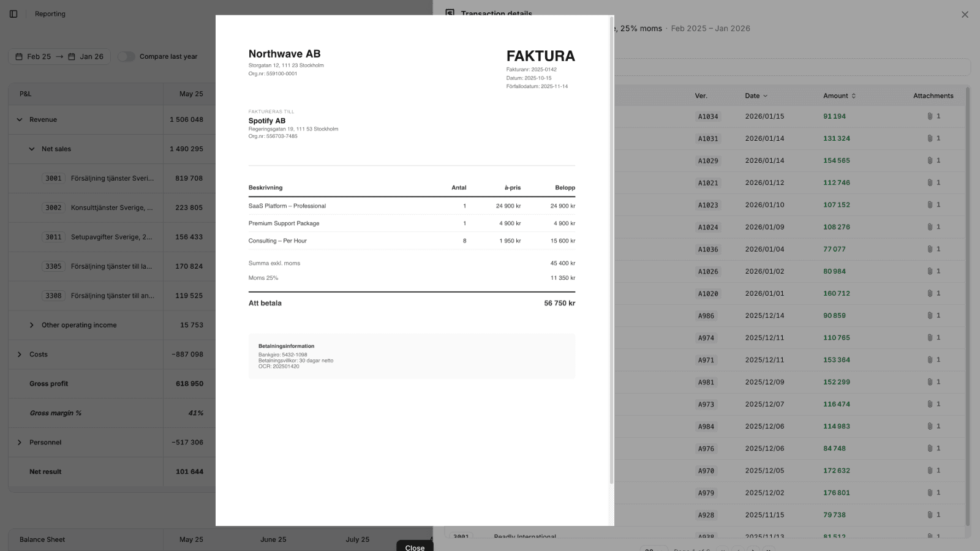Click the transactions list scrollbar
The width and height of the screenshot is (980, 551).
click(x=968, y=306)
